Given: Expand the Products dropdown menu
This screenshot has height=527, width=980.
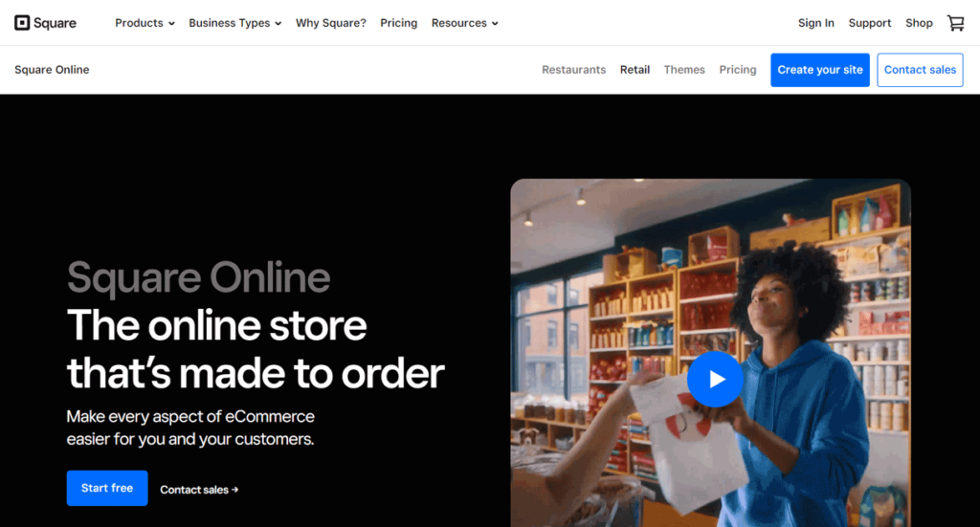Looking at the screenshot, I should click(x=145, y=23).
